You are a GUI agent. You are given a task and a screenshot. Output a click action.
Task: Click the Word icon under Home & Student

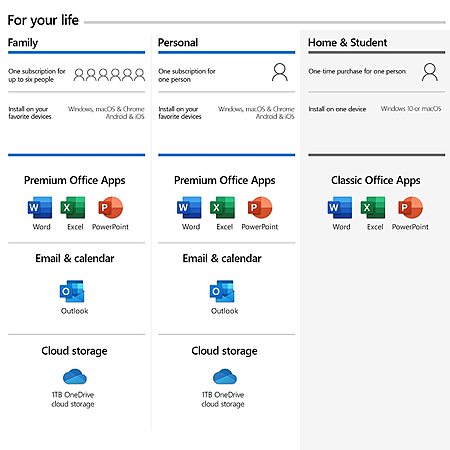point(340,207)
